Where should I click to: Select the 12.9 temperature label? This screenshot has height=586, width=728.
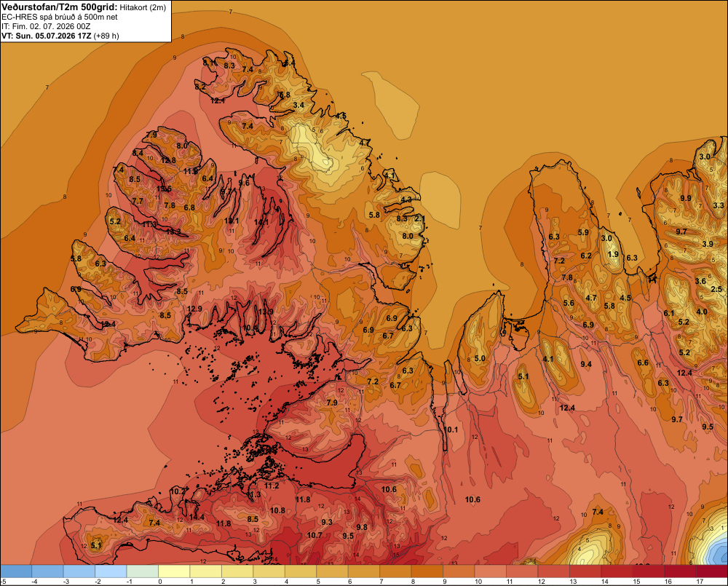coord(194,309)
